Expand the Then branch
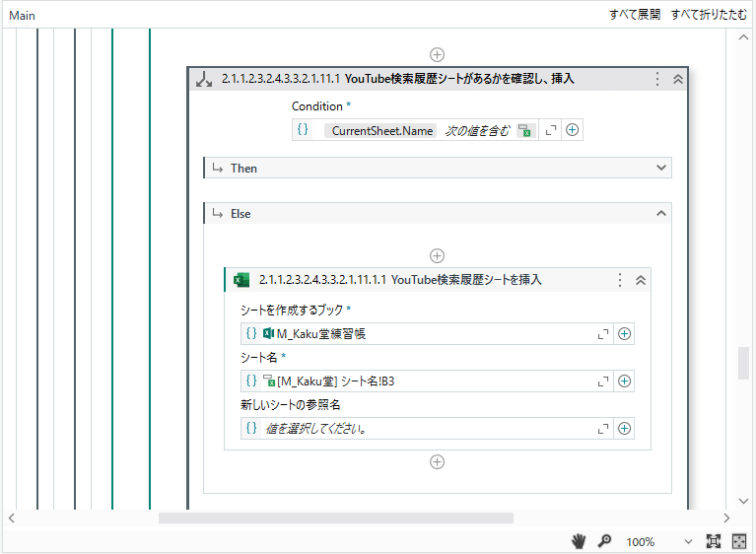 (x=661, y=168)
